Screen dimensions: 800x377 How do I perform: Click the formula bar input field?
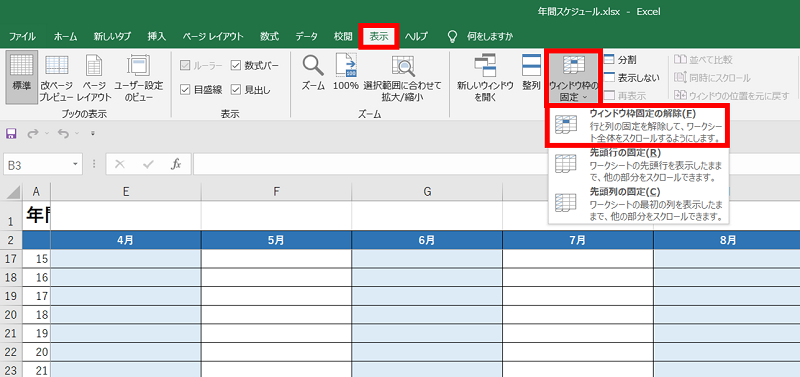pyautogui.click(x=496, y=164)
